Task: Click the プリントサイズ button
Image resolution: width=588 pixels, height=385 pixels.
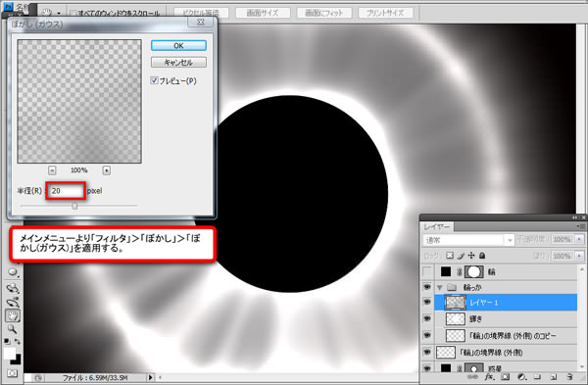Action: click(385, 13)
